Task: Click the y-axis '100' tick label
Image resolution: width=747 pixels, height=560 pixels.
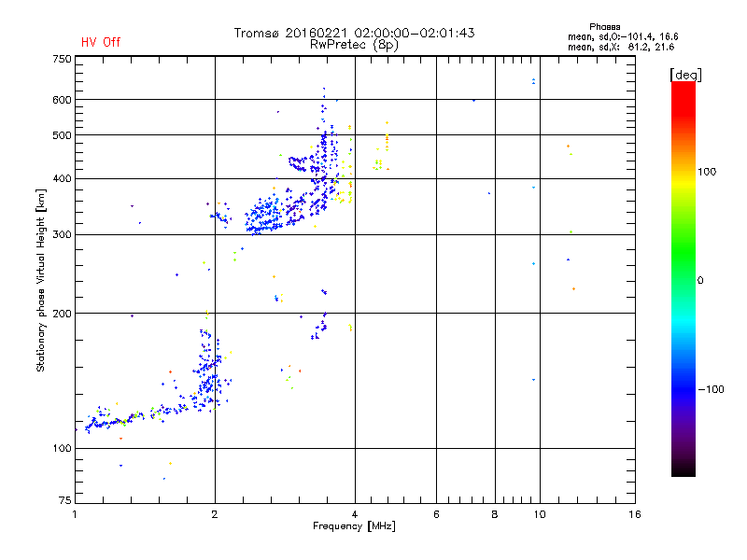Action: coord(62,448)
